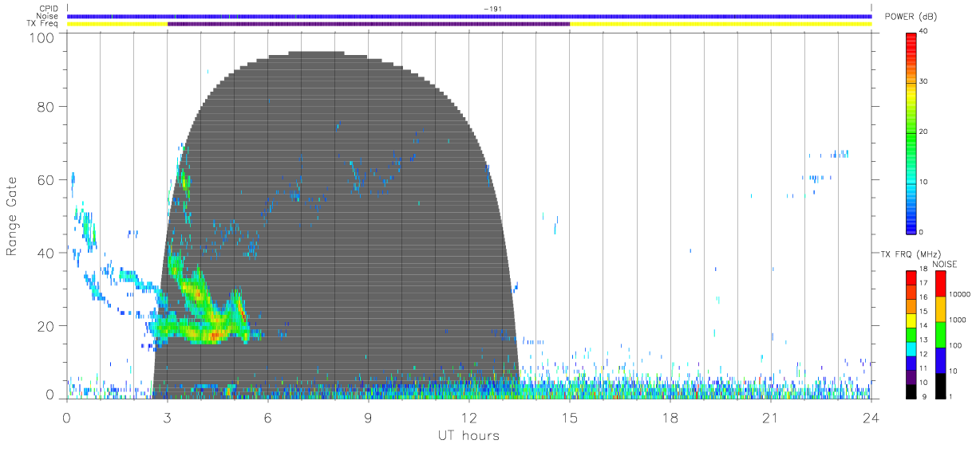980x452 pixels.
Task: Click the POWER (dB) color bar
Action: coord(911,132)
